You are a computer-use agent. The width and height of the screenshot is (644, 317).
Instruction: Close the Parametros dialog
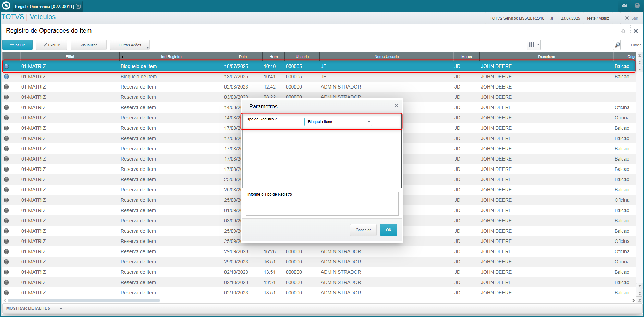pyautogui.click(x=396, y=106)
